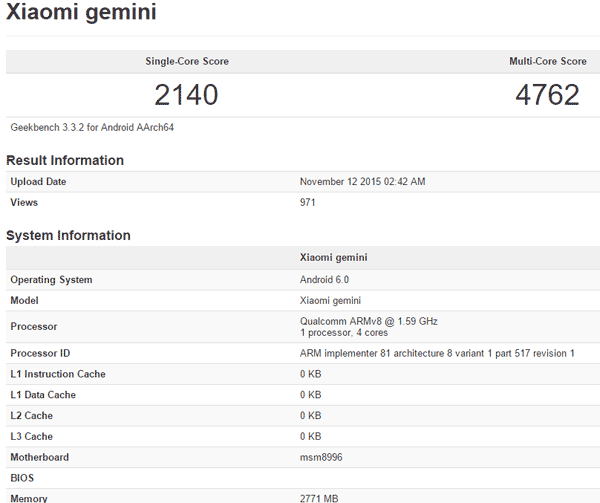
Task: Select the Multi-Core Score header
Action: point(547,62)
